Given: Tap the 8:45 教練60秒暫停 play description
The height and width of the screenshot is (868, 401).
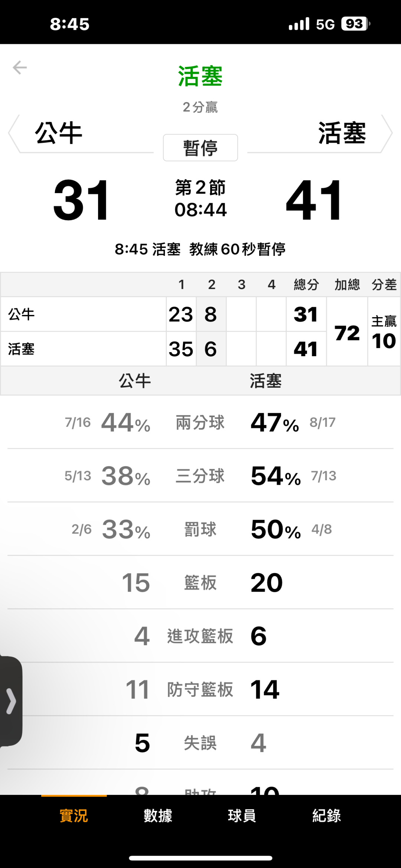Looking at the screenshot, I should coord(200,249).
